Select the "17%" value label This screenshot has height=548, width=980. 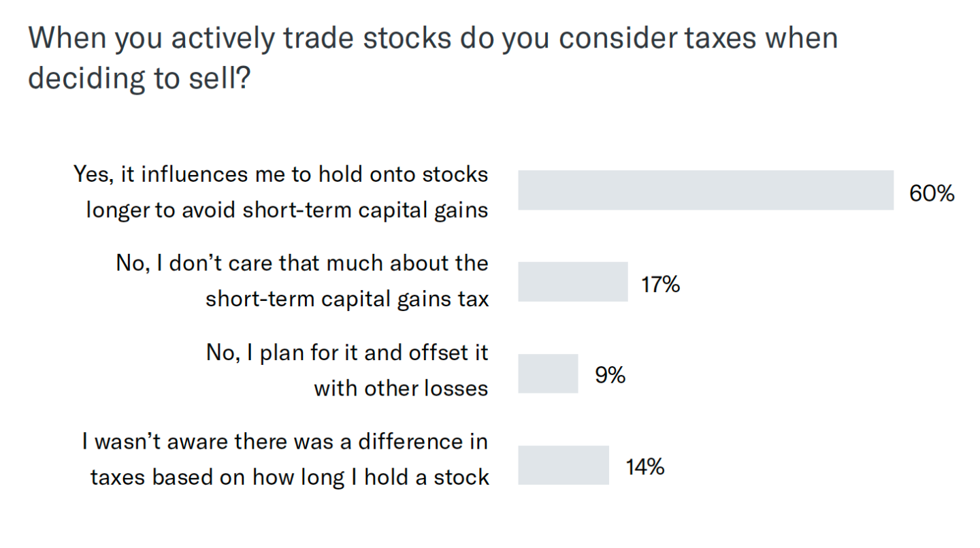tap(660, 285)
